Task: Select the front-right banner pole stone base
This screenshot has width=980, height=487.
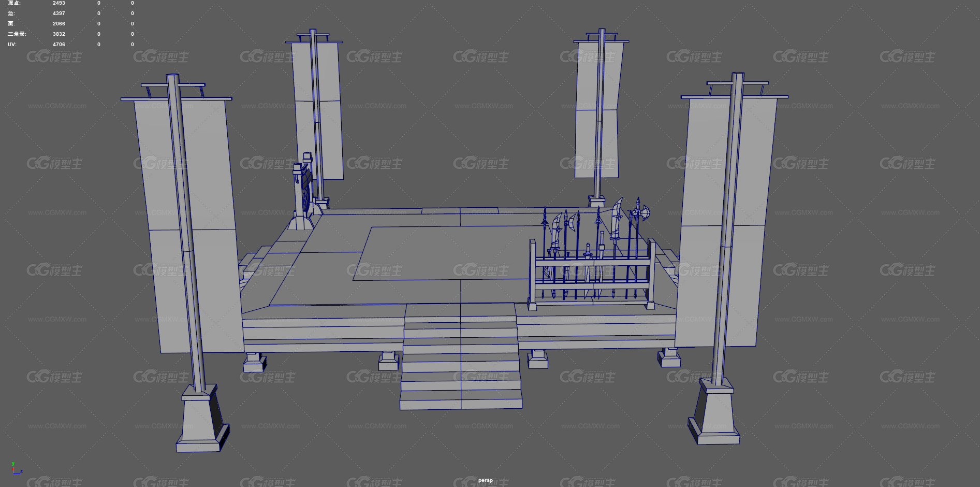Action: pyautogui.click(x=713, y=412)
